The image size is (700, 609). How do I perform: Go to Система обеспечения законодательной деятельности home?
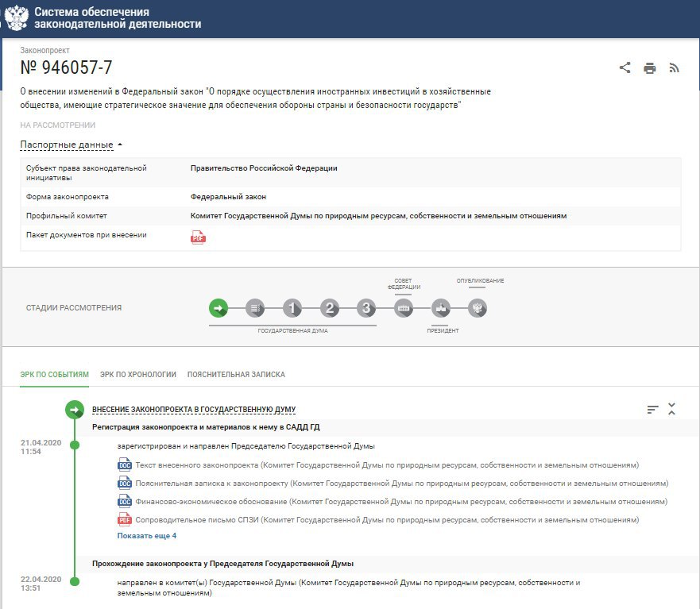click(118, 17)
